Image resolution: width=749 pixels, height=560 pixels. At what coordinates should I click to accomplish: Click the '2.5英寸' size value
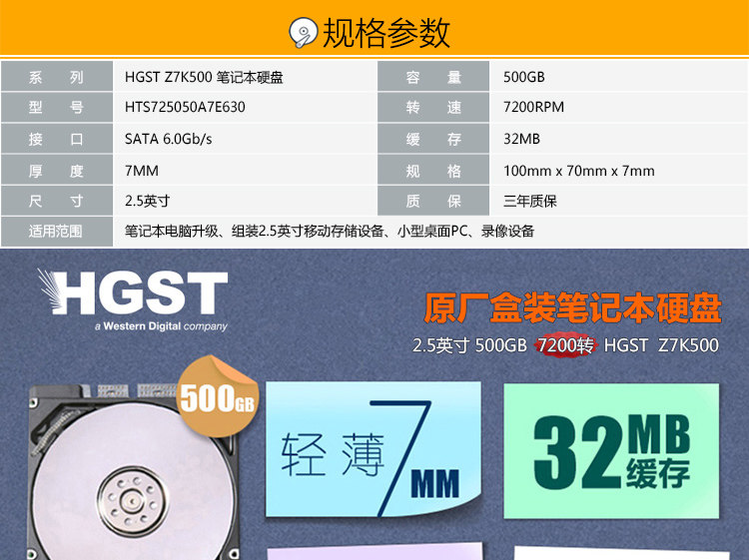click(147, 201)
